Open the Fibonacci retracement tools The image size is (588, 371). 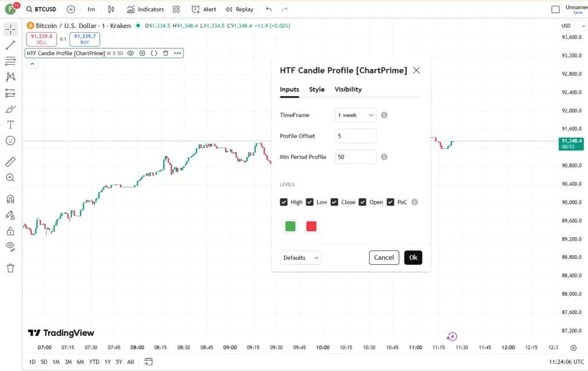pos(10,61)
